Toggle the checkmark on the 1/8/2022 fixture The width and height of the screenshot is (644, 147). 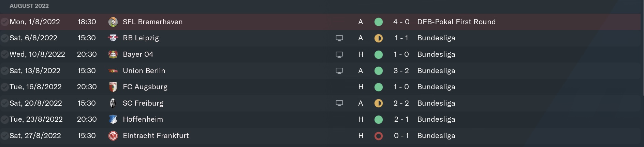(4, 22)
